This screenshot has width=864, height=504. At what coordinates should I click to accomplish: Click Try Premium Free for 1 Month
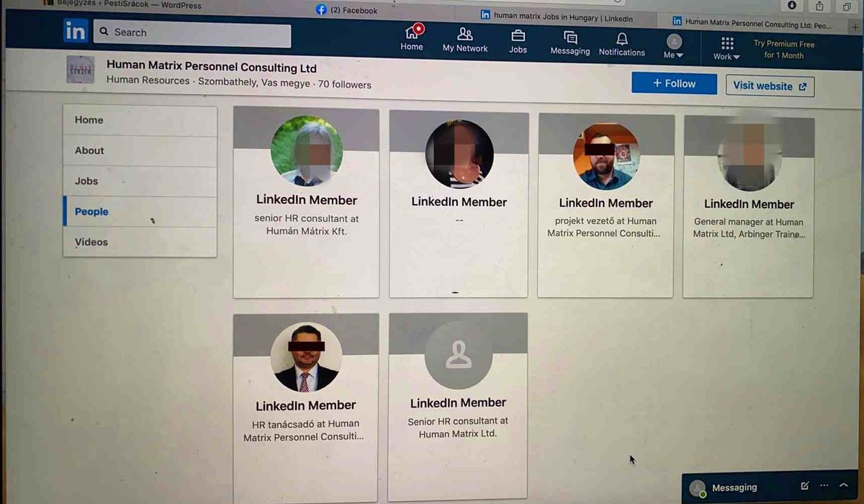point(784,50)
